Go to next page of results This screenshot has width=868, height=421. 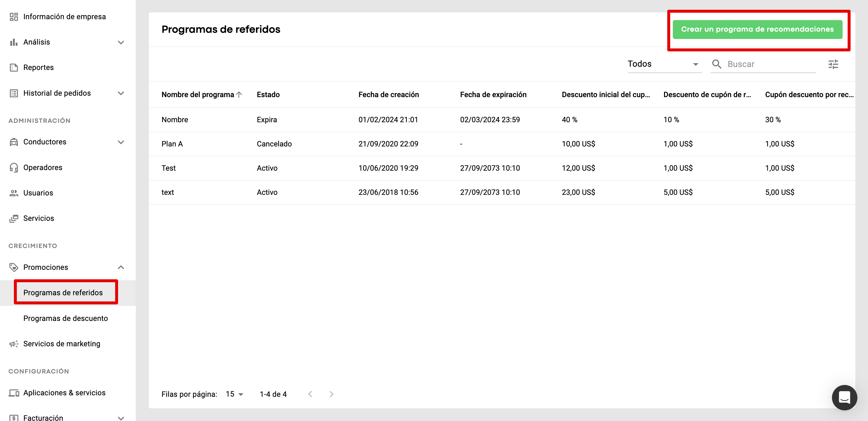331,394
